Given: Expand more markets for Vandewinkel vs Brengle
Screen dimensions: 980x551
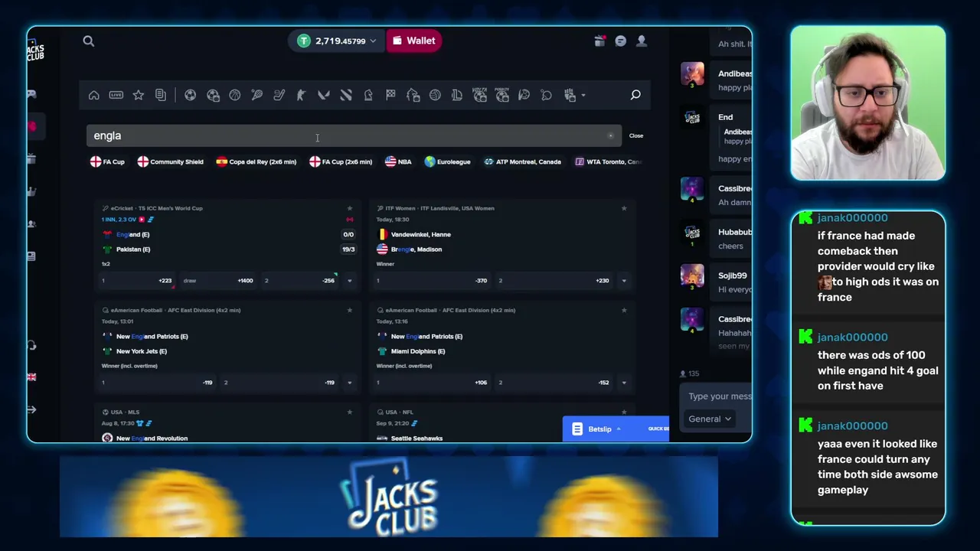Looking at the screenshot, I should [x=624, y=281].
